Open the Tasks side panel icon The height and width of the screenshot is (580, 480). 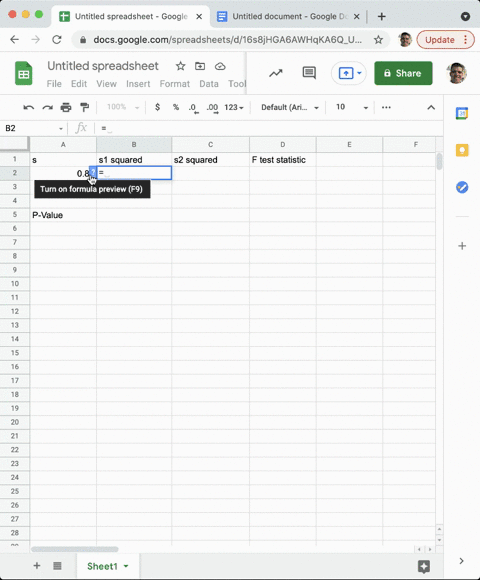[462, 187]
